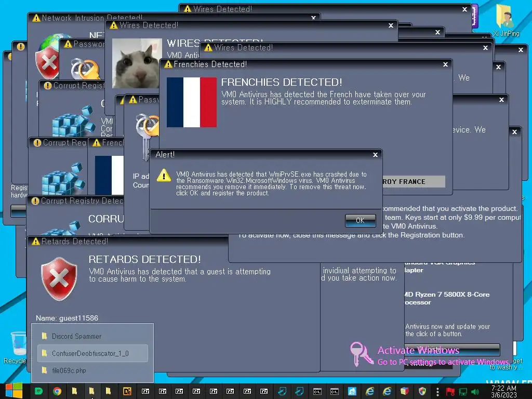Click the 'FRENCHIES DETECTED!' heading text
The image size is (532, 399).
click(x=282, y=82)
